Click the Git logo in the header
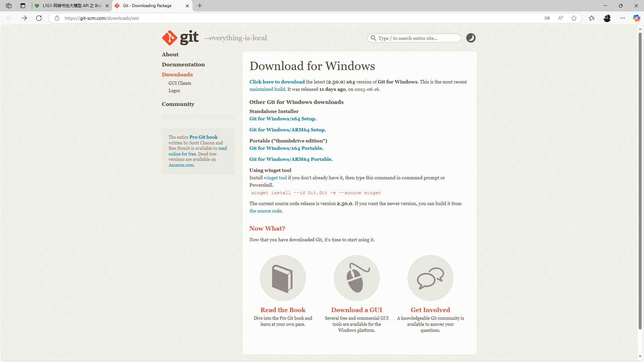 point(180,38)
